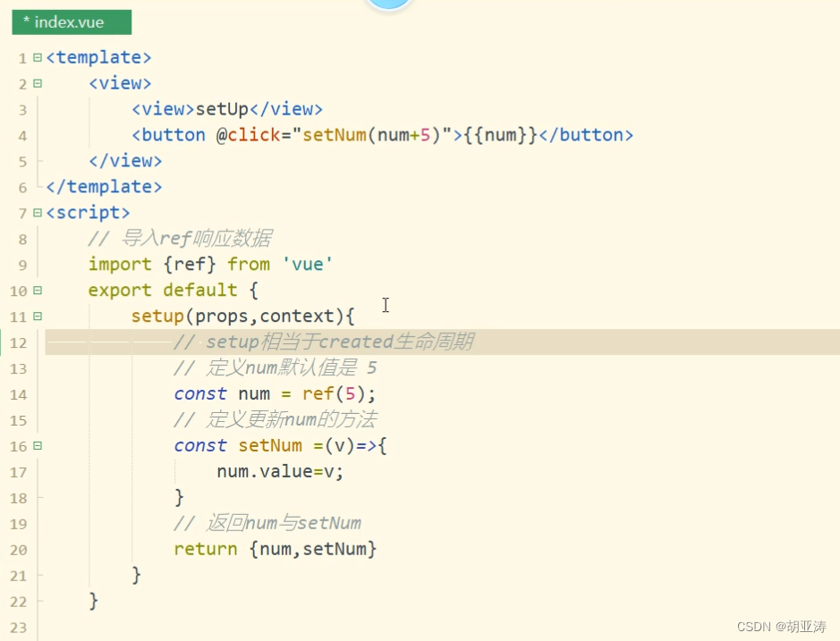
Task: Click 'const num = ref(5);' line
Action: coord(275,394)
